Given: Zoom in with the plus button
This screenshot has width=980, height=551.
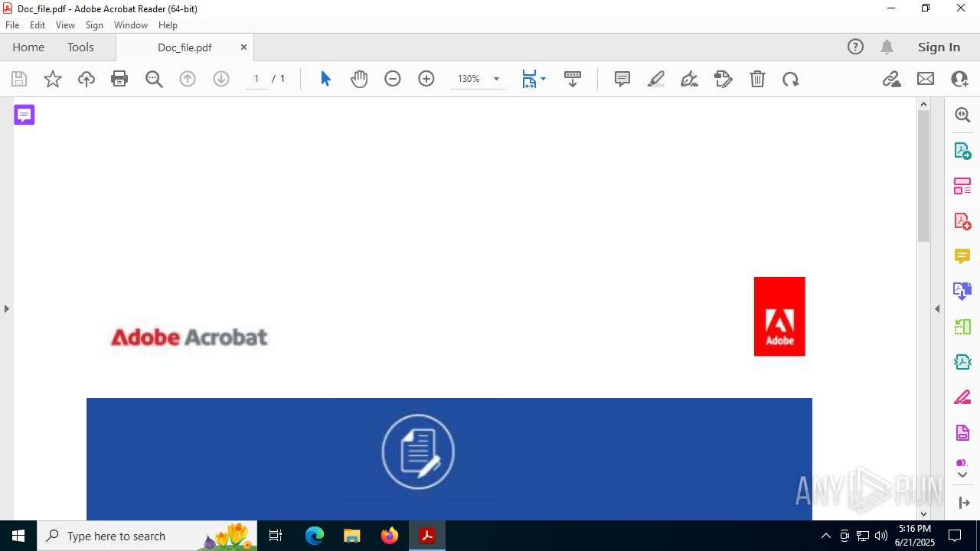Looking at the screenshot, I should pyautogui.click(x=426, y=79).
